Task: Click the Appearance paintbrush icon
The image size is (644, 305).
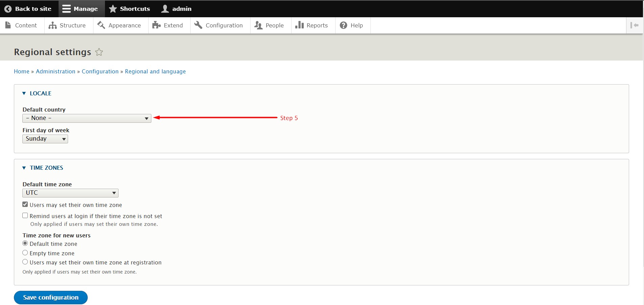Action: [101, 25]
